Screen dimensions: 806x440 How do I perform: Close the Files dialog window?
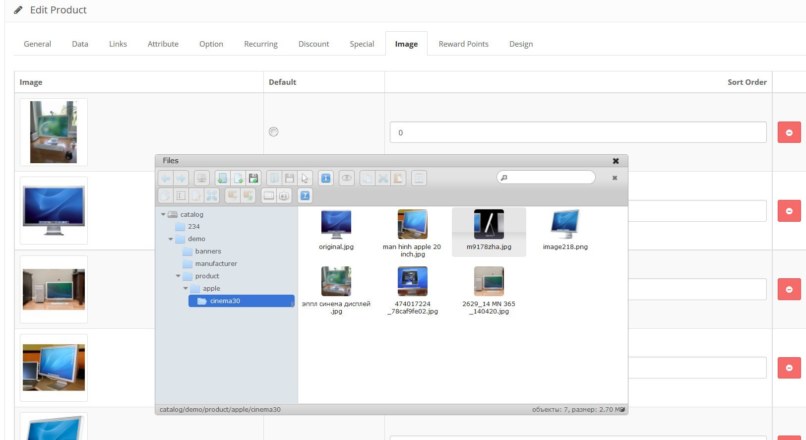[x=616, y=160]
